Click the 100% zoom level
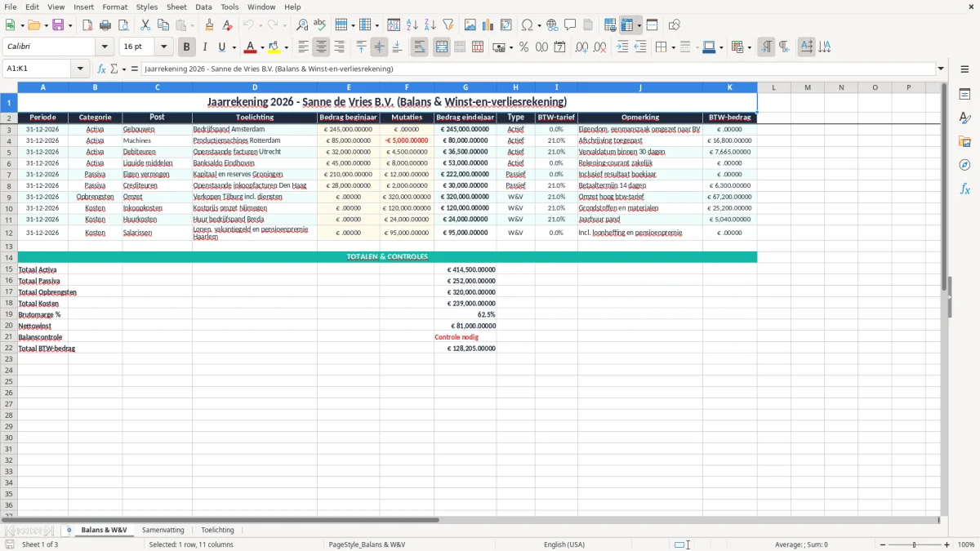 tap(966, 544)
